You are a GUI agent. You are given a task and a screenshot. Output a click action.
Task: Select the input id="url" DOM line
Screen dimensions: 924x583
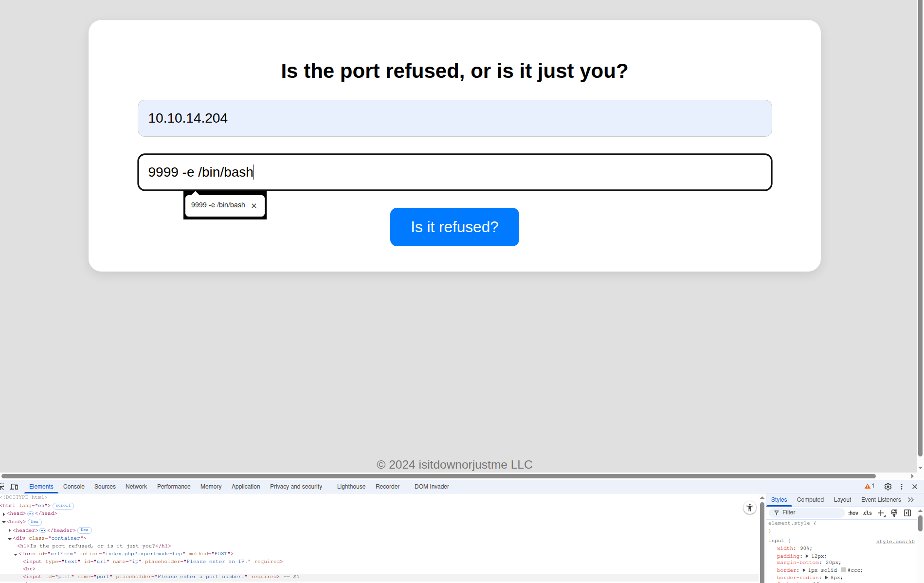153,562
